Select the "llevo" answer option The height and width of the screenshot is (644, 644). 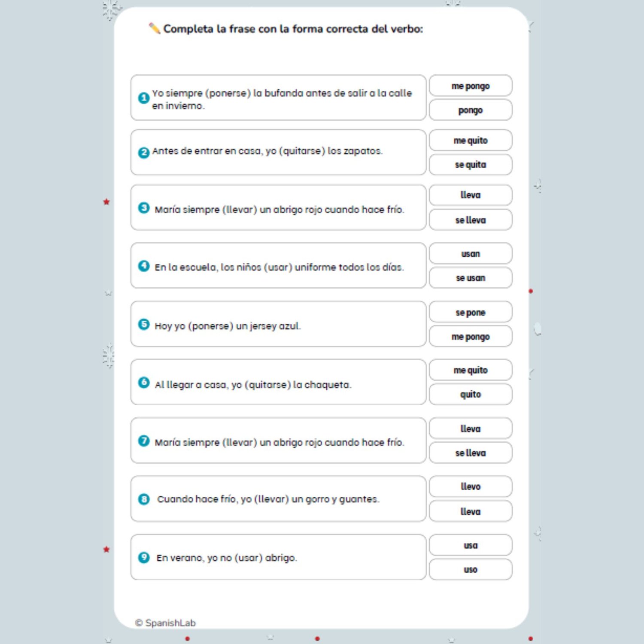470,486
